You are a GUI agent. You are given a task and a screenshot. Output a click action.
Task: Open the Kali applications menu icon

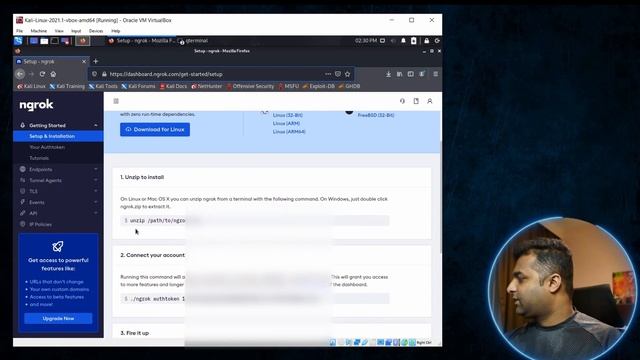point(18,41)
